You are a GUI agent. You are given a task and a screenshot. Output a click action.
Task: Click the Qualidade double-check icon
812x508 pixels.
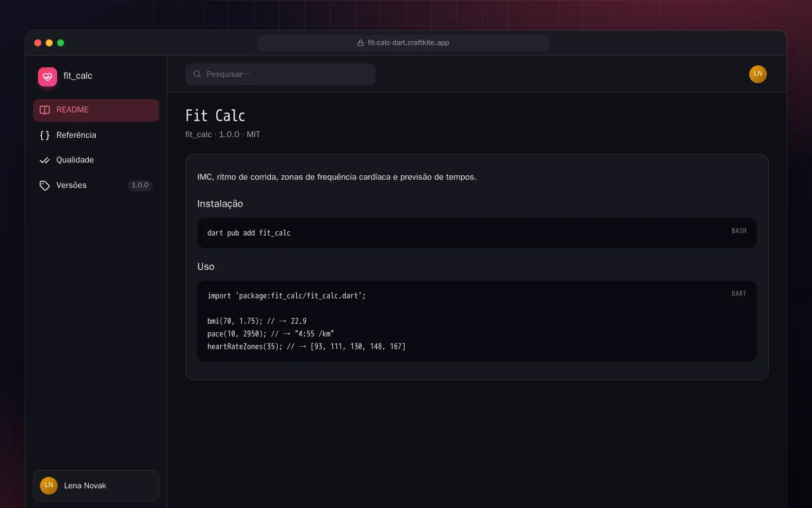pos(44,160)
